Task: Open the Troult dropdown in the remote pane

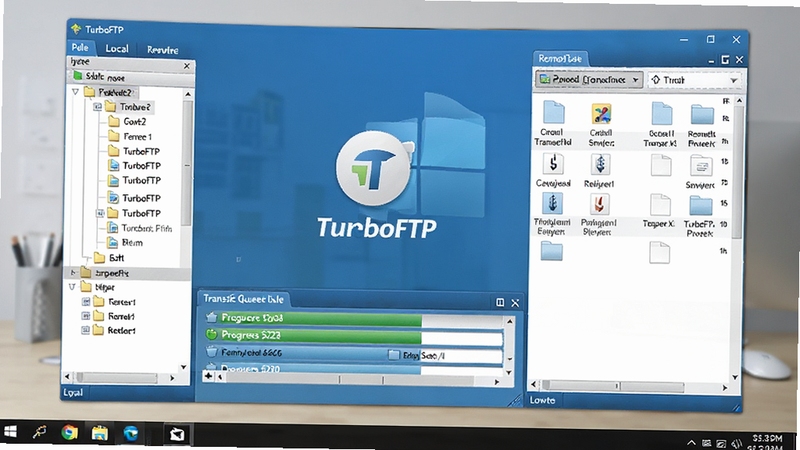Action: pos(694,80)
